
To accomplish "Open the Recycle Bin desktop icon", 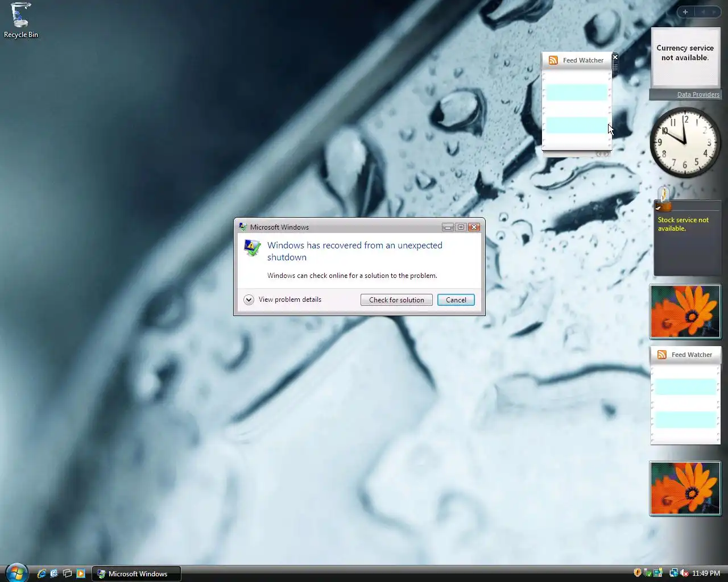I will [x=21, y=20].
